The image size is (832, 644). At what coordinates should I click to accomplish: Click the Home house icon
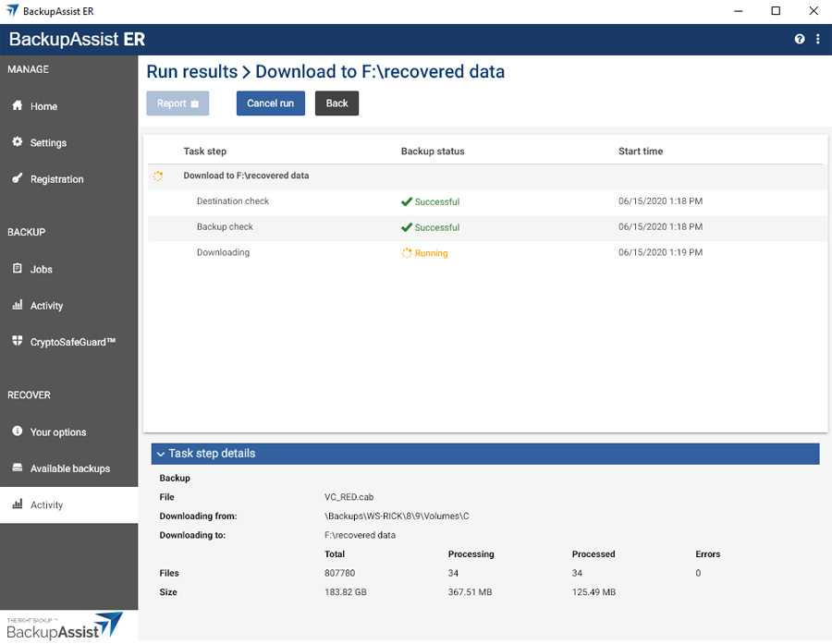click(x=18, y=105)
